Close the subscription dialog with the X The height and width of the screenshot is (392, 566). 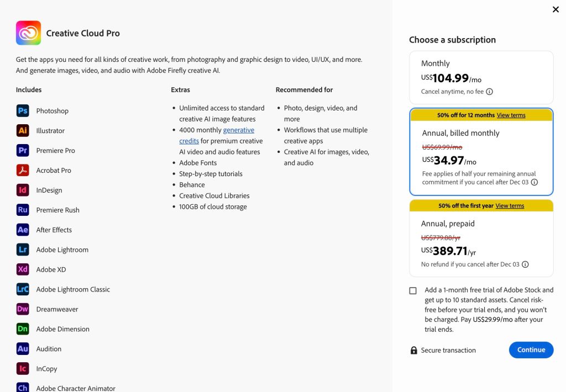pyautogui.click(x=555, y=9)
